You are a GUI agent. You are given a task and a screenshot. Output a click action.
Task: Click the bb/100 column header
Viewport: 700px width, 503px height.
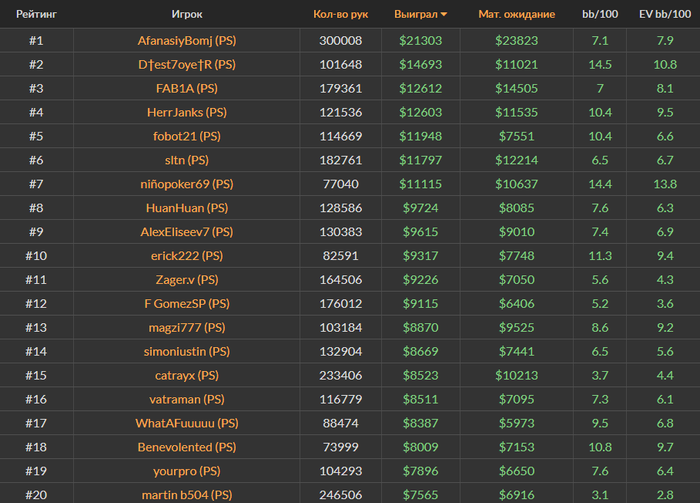pos(600,14)
